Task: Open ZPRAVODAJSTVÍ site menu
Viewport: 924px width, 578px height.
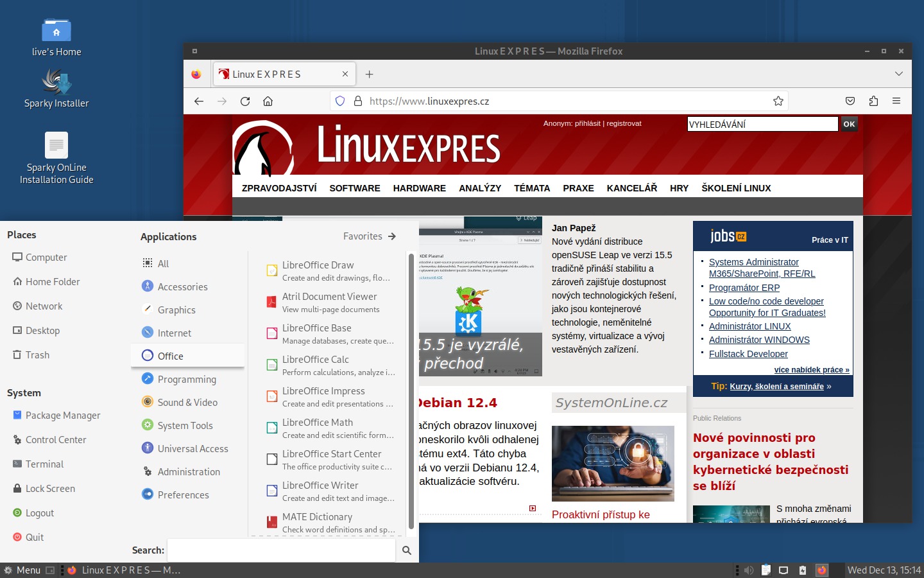Action: click(279, 188)
